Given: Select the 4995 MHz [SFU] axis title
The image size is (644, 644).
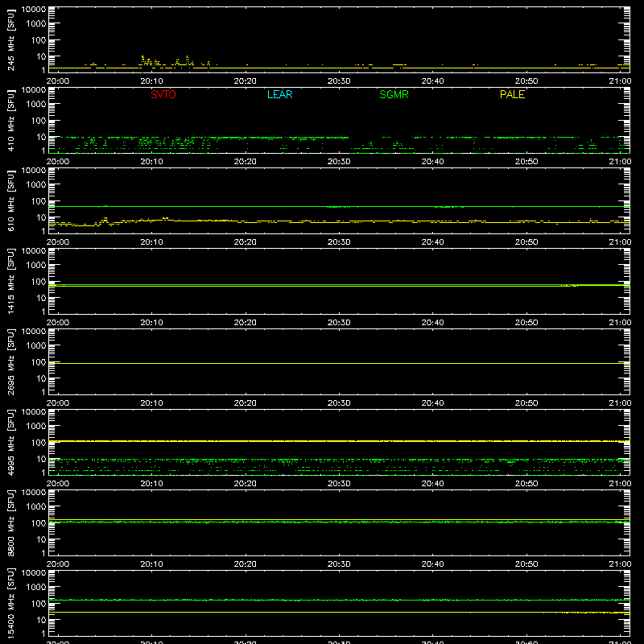Looking at the screenshot, I should 10,442.
